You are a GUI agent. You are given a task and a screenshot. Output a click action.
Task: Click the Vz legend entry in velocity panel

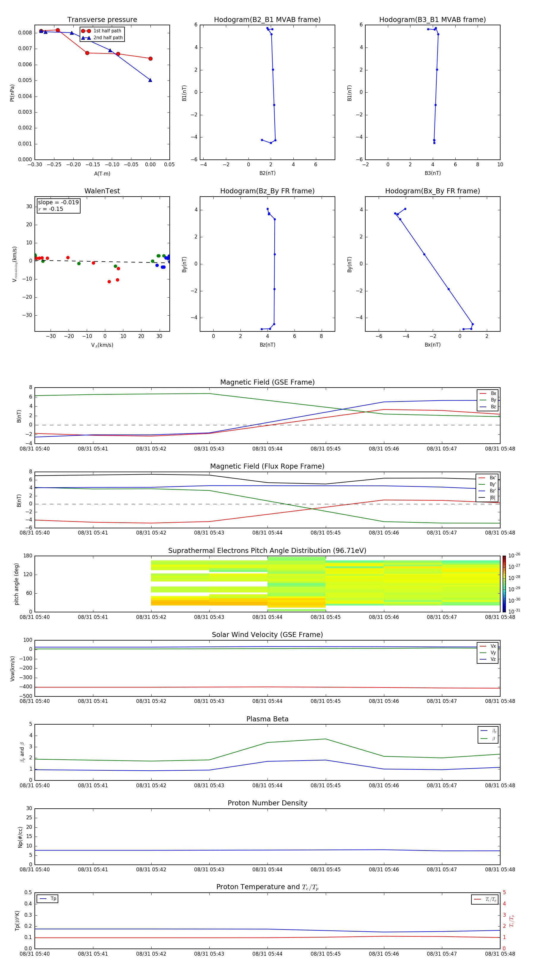(x=488, y=659)
